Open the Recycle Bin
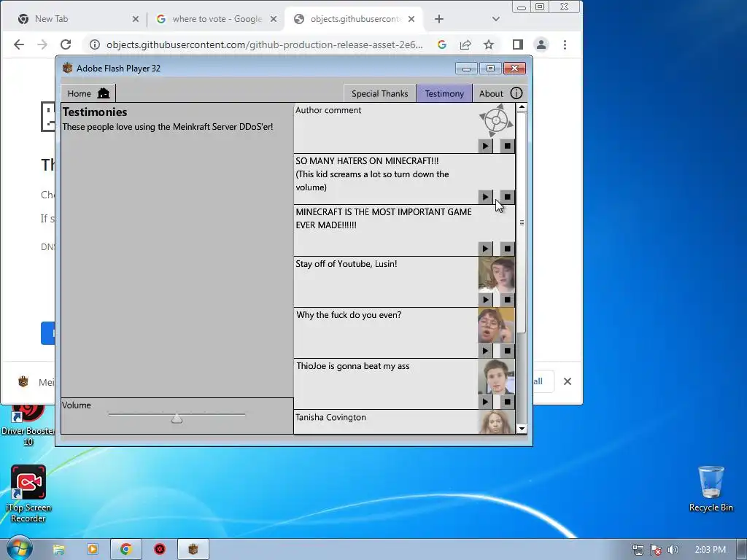The width and height of the screenshot is (747, 560). (x=711, y=489)
